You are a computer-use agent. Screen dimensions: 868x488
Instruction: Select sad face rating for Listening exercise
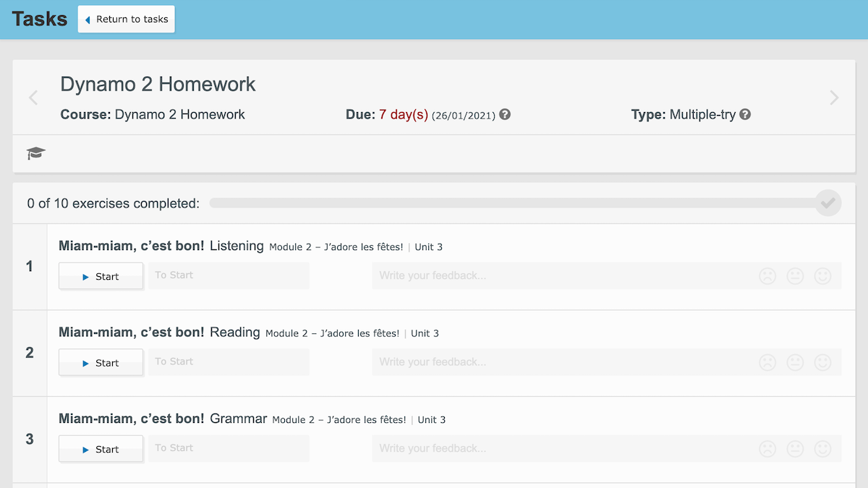767,275
